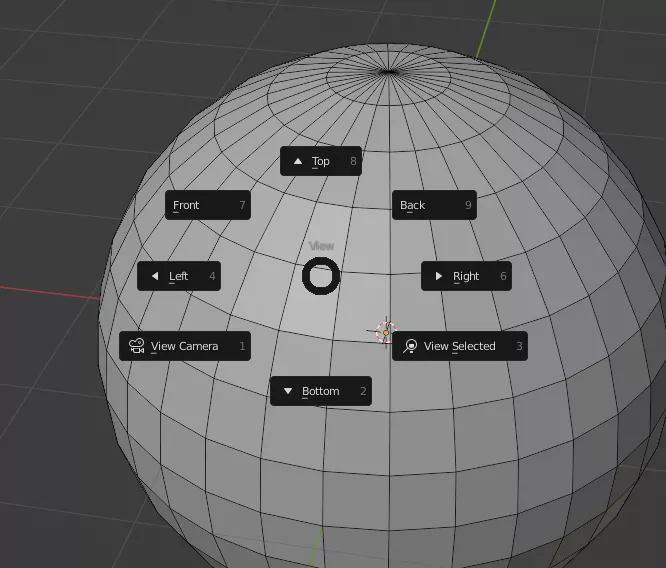666x568 pixels.
Task: Activate the View Camera text label
Action: [184, 346]
